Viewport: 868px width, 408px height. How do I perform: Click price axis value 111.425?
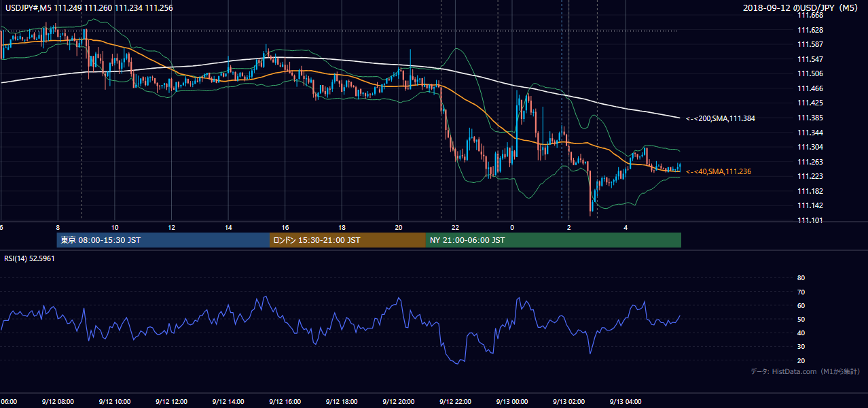pyautogui.click(x=810, y=103)
